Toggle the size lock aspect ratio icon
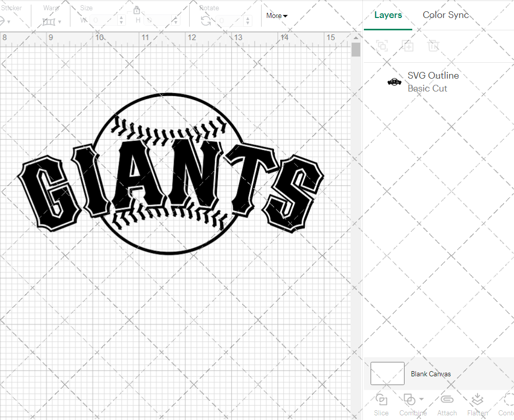The width and height of the screenshot is (514, 420). 137,10
